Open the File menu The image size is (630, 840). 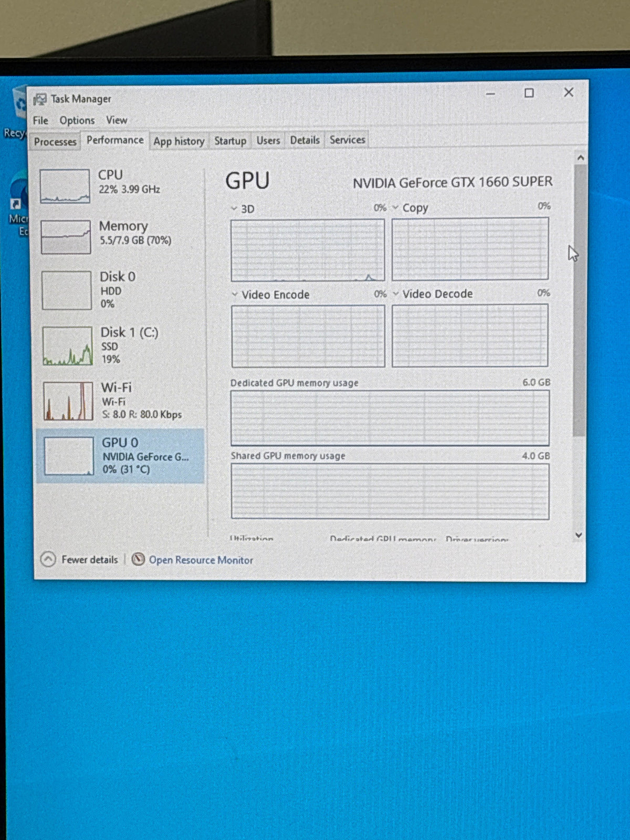[40, 120]
